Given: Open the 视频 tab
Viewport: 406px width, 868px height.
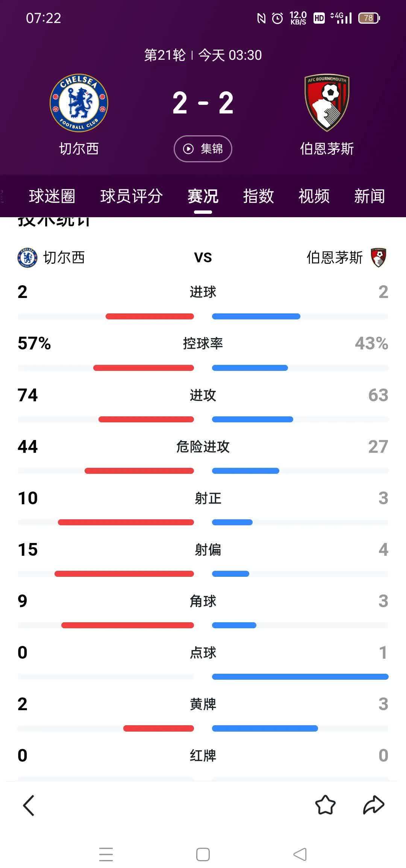Looking at the screenshot, I should (x=314, y=196).
